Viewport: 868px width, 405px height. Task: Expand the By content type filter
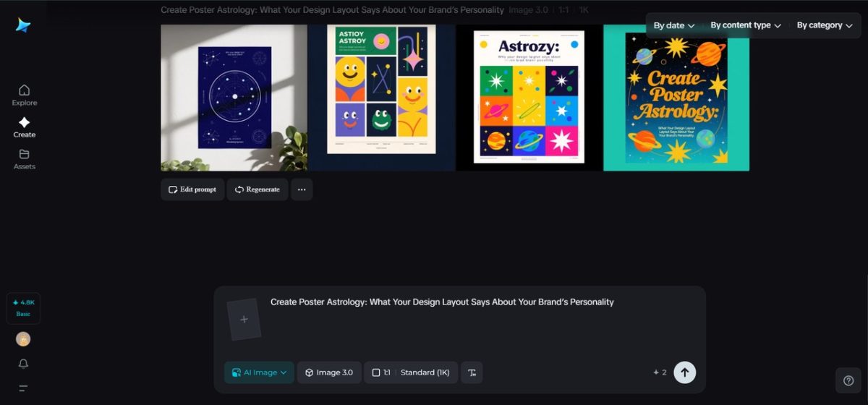745,25
